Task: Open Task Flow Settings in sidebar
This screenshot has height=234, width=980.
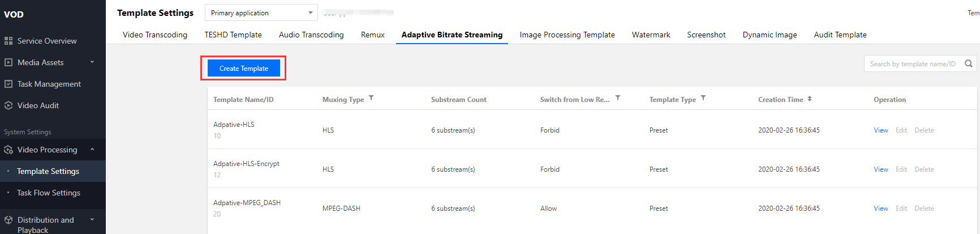Action: point(49,193)
